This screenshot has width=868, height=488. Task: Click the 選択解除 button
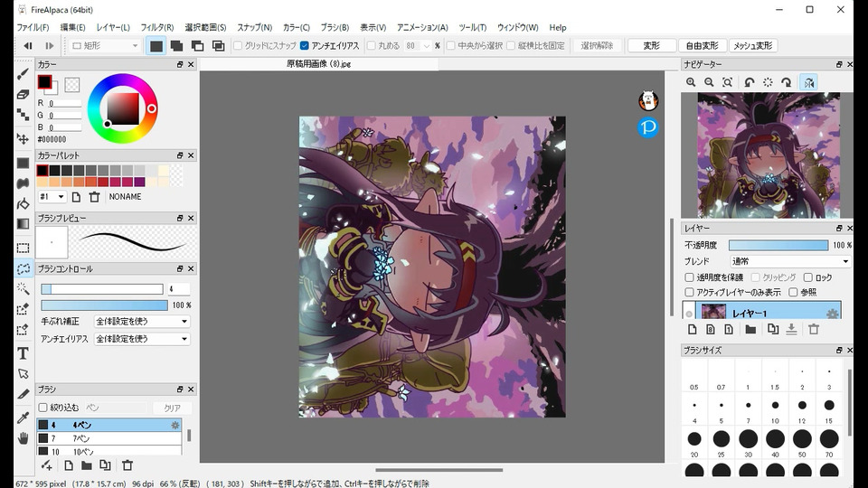[597, 45]
